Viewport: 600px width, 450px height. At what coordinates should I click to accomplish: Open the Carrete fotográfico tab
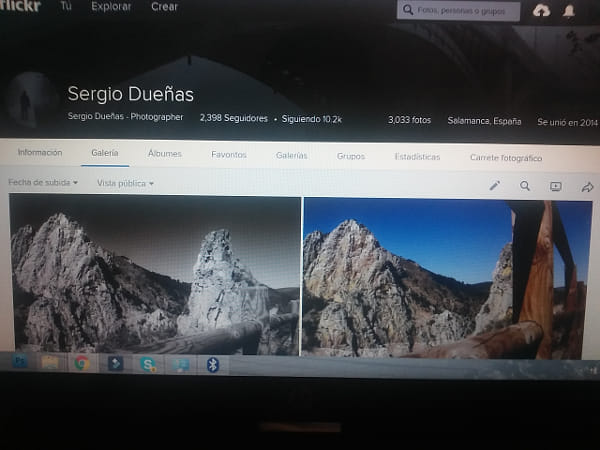506,158
